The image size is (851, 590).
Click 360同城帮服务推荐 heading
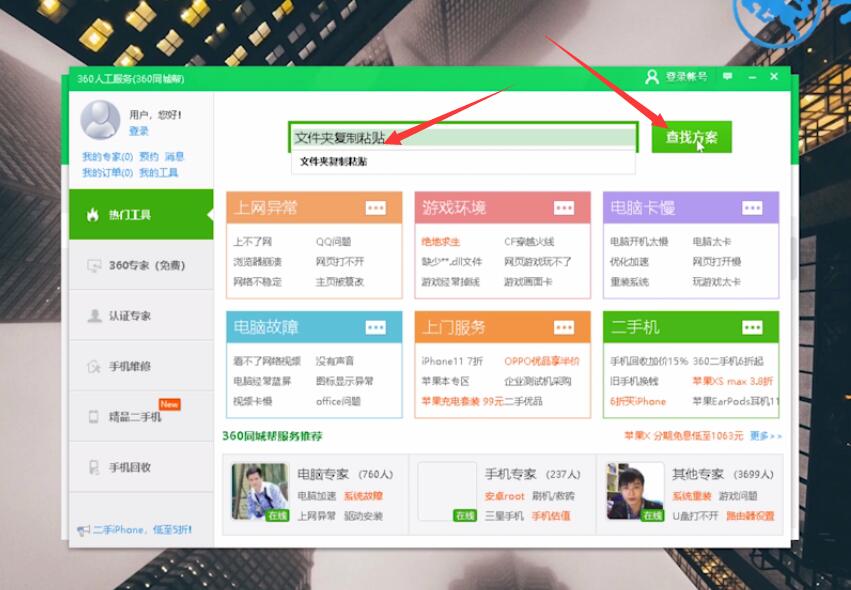click(272, 436)
